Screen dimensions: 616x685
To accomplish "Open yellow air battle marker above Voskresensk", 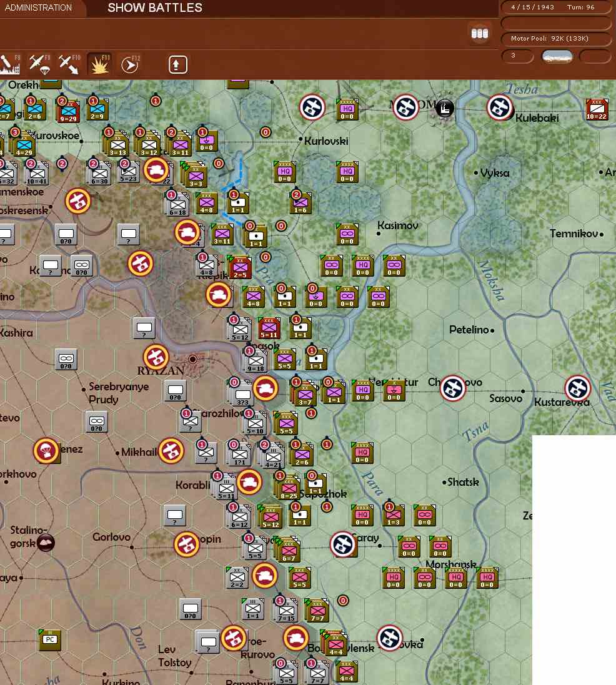I will click(78, 201).
